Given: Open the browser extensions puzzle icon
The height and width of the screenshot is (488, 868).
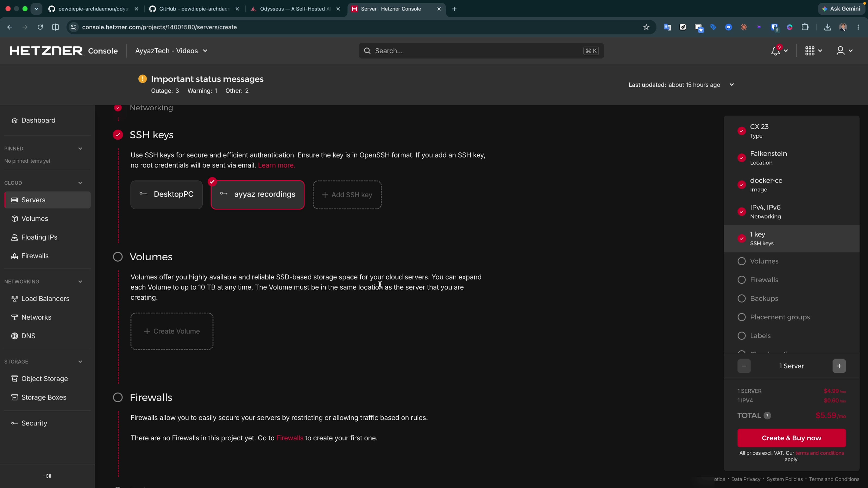Looking at the screenshot, I should tap(805, 27).
